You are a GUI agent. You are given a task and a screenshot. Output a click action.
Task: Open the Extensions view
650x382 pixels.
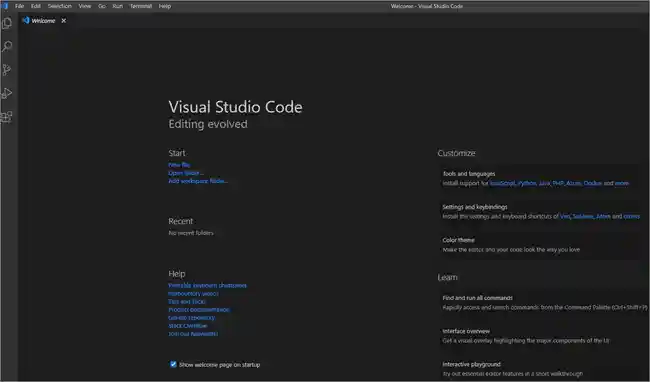(7, 117)
